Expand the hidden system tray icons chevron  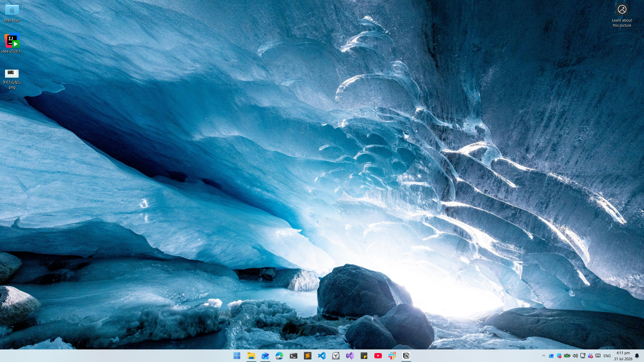tap(544, 356)
